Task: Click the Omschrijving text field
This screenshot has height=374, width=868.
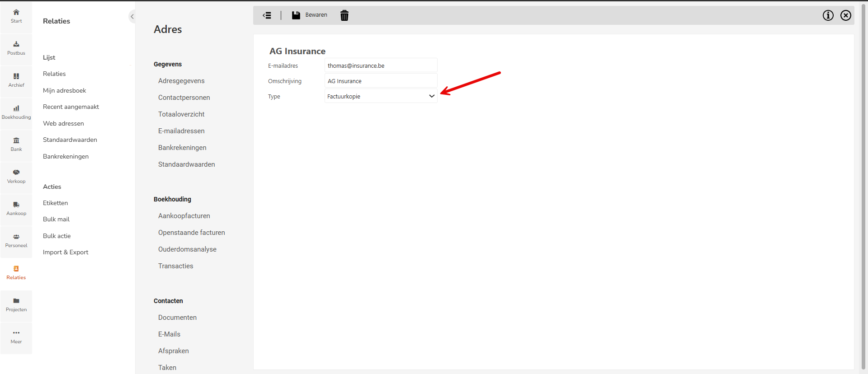Action: click(381, 81)
